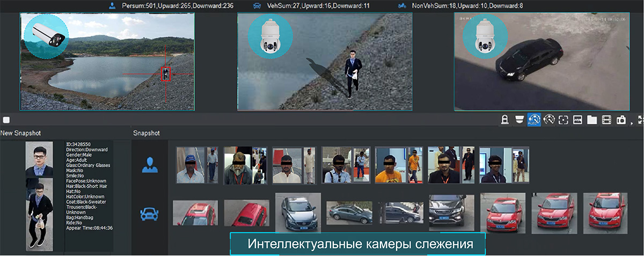Open the walking man PTZ camera feed
This screenshot has width=644, height=259.
(325, 62)
